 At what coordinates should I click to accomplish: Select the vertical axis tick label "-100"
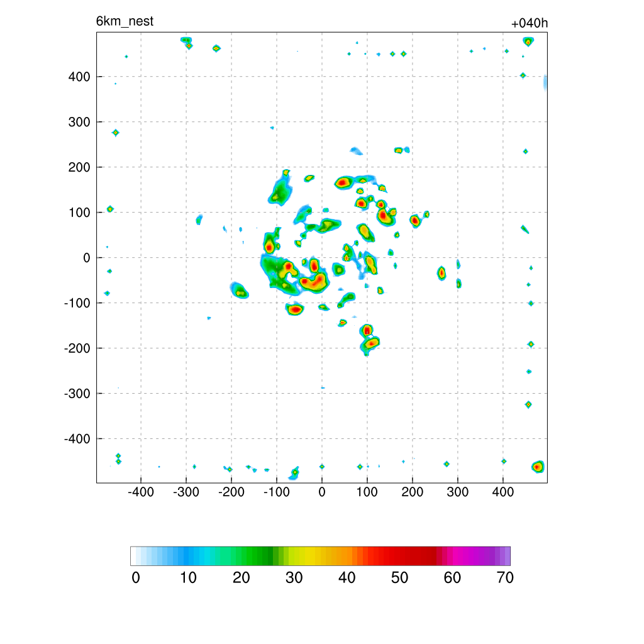point(77,303)
